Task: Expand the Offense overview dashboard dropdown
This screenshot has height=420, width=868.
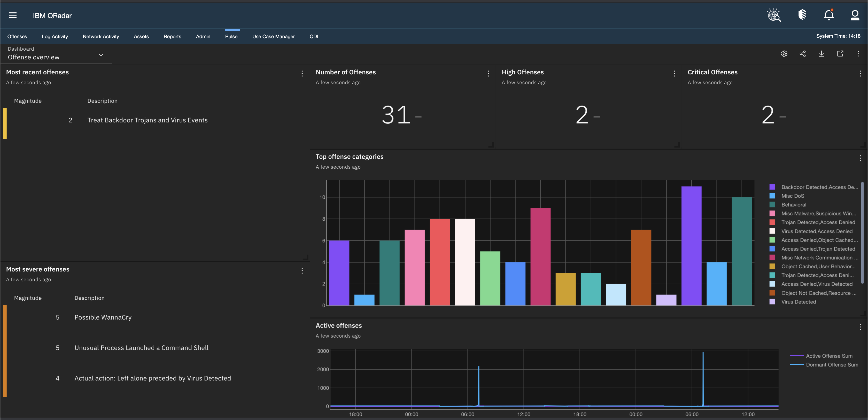Action: [x=100, y=55]
